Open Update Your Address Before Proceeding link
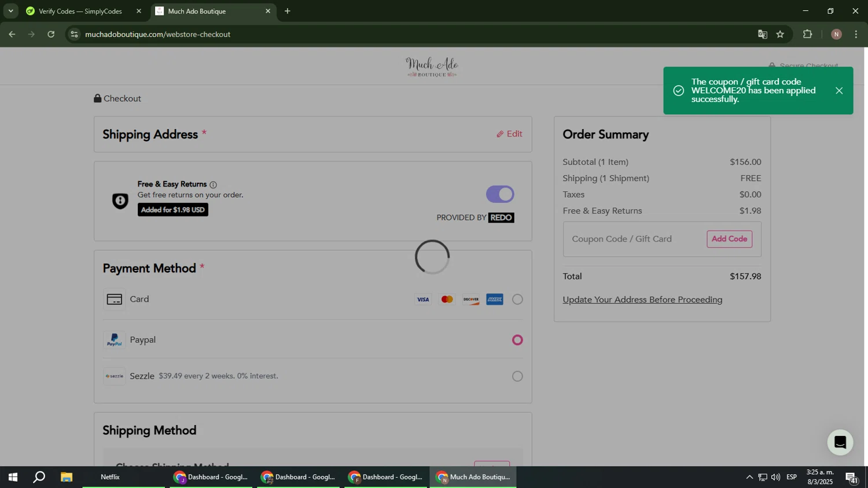This screenshot has height=488, width=868. pyautogui.click(x=642, y=300)
